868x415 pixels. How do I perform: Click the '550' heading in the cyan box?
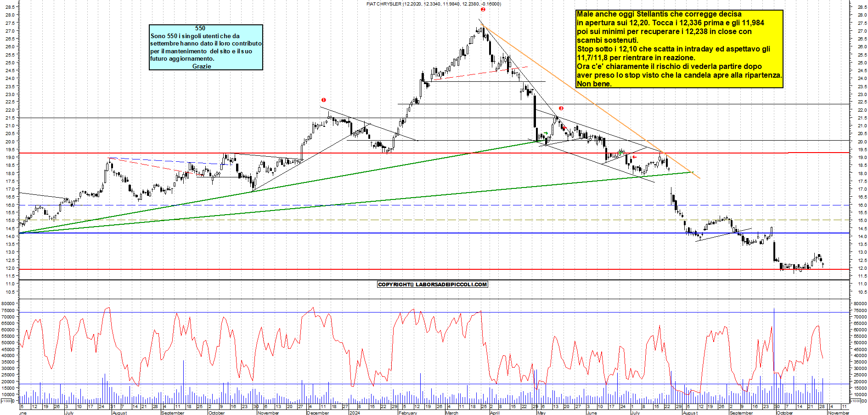pyautogui.click(x=200, y=28)
